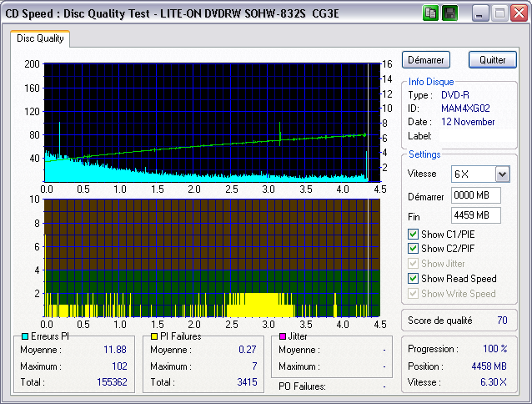
Task: Click the current speed value 6.30 X
Action: [x=494, y=382]
